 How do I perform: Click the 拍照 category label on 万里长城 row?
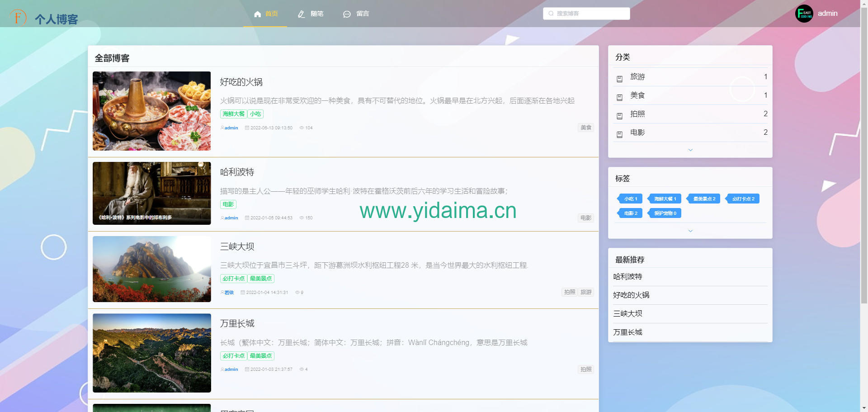click(x=586, y=369)
